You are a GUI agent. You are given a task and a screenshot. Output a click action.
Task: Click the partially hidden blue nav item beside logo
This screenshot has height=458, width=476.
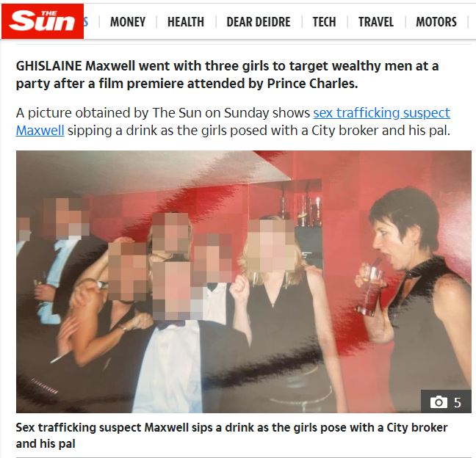(x=86, y=22)
